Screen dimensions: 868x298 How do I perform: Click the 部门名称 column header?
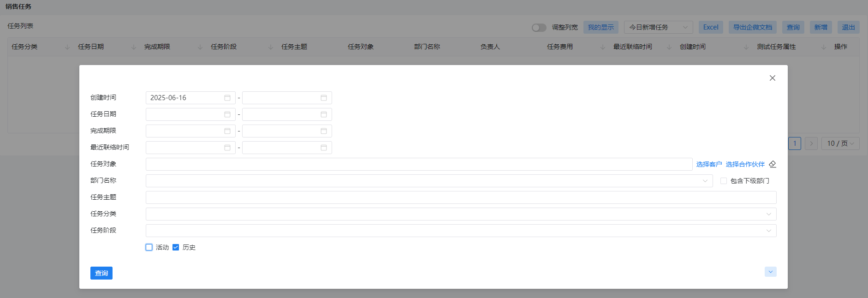427,47
